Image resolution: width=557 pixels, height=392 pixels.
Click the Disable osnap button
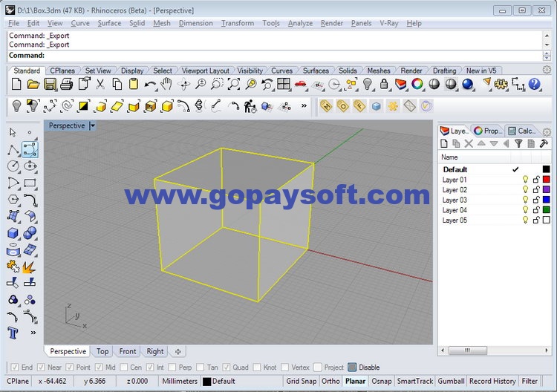tap(364, 367)
